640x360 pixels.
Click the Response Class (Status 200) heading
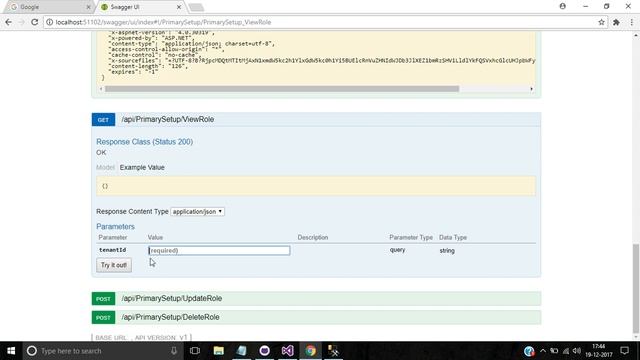pyautogui.click(x=144, y=142)
